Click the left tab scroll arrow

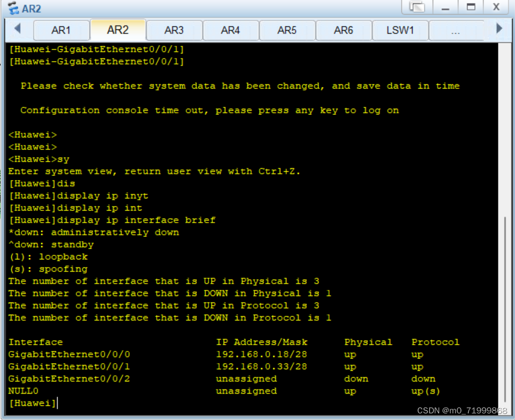pyautogui.click(x=18, y=28)
